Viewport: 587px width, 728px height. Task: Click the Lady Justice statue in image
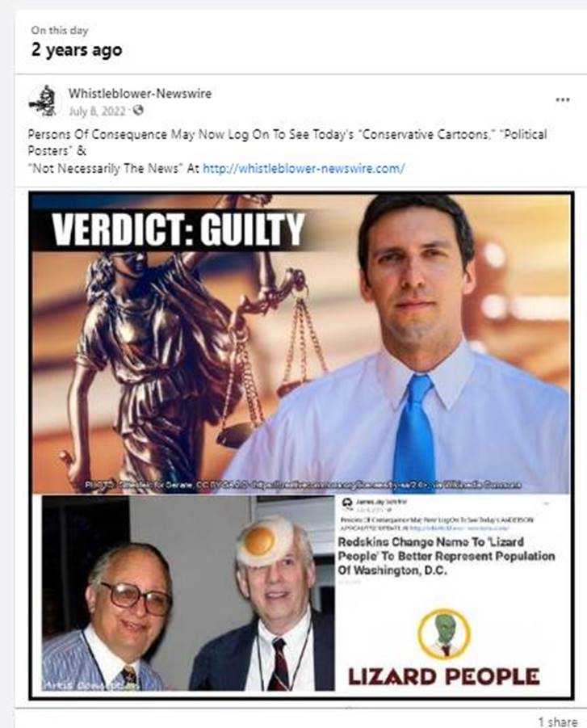[x=153, y=353]
